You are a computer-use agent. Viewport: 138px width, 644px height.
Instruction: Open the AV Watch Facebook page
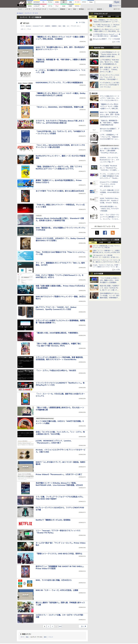(105, 232)
